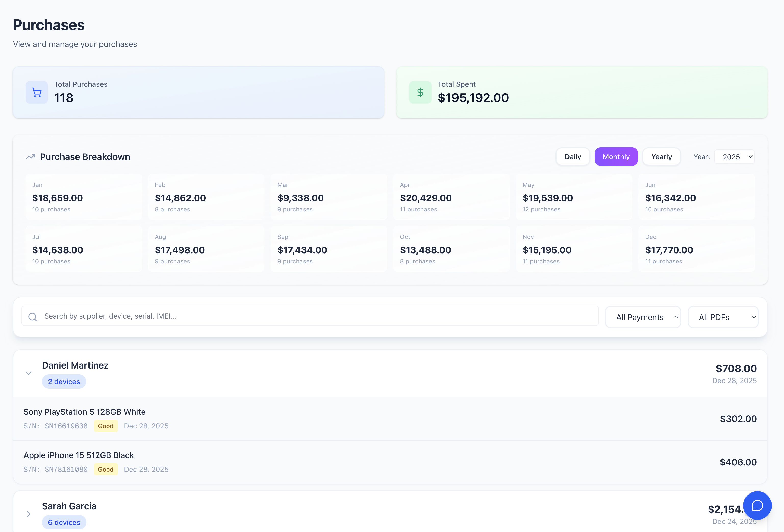The image size is (784, 532).
Task: Open the All Payments filter
Action: 643,317
